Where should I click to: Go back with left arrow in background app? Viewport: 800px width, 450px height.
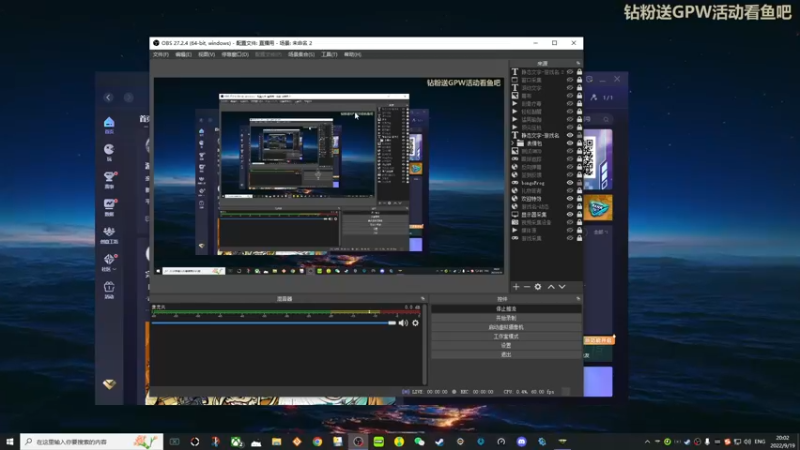[x=108, y=97]
